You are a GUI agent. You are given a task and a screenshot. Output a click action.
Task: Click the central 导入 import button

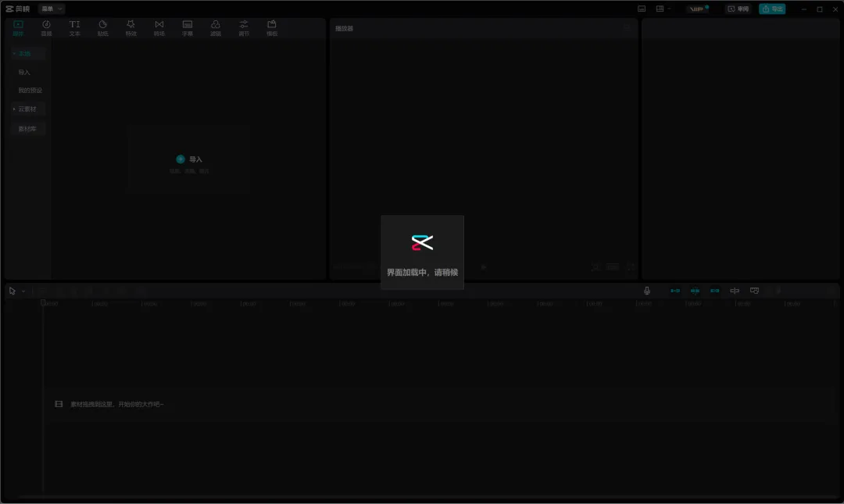click(189, 159)
